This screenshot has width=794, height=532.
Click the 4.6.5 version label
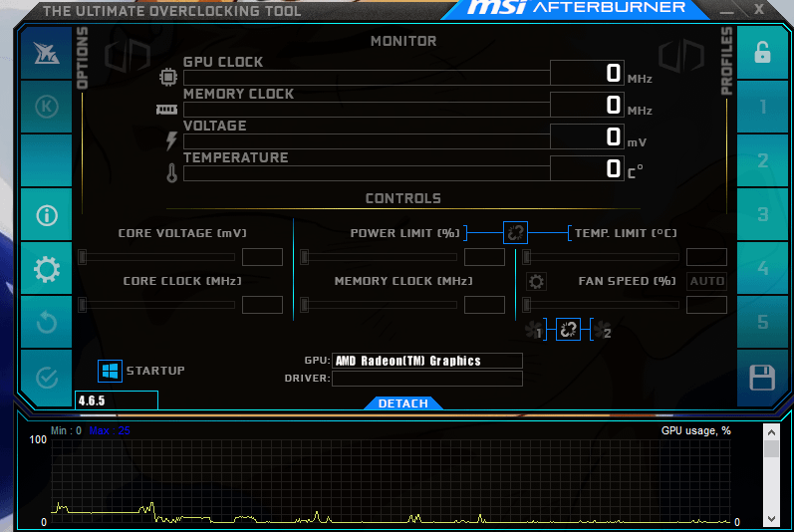pyautogui.click(x=92, y=400)
